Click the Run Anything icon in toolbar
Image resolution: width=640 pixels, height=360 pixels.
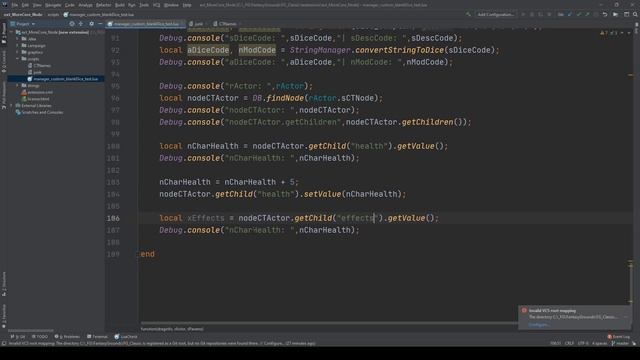[x=616, y=14]
